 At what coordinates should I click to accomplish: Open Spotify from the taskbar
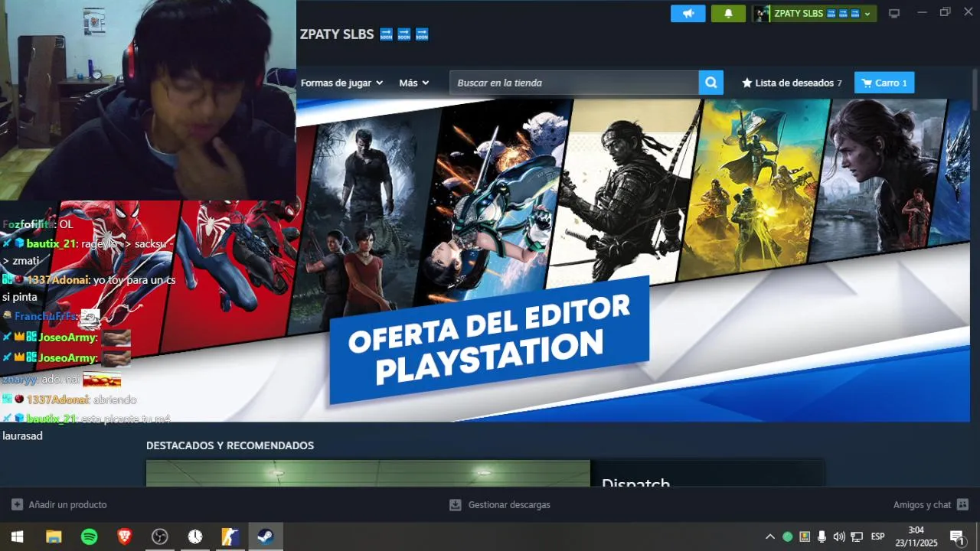(x=89, y=536)
